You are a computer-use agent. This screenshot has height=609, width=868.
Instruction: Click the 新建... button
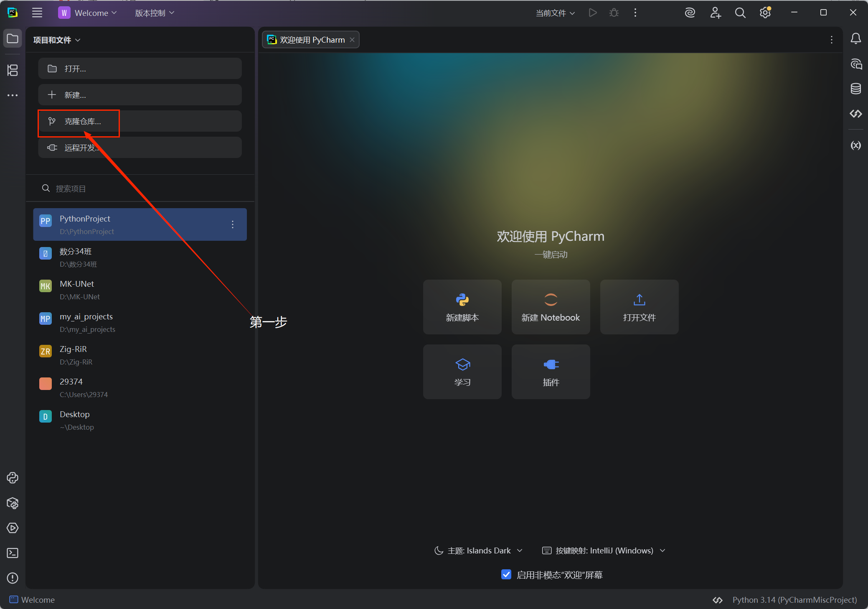coord(140,95)
